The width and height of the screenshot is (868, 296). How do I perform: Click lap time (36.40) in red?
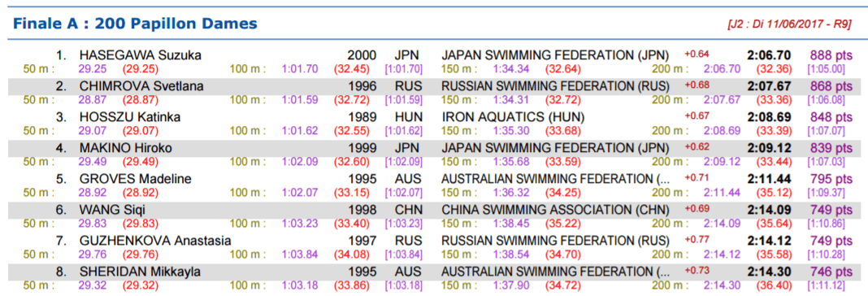775,285
